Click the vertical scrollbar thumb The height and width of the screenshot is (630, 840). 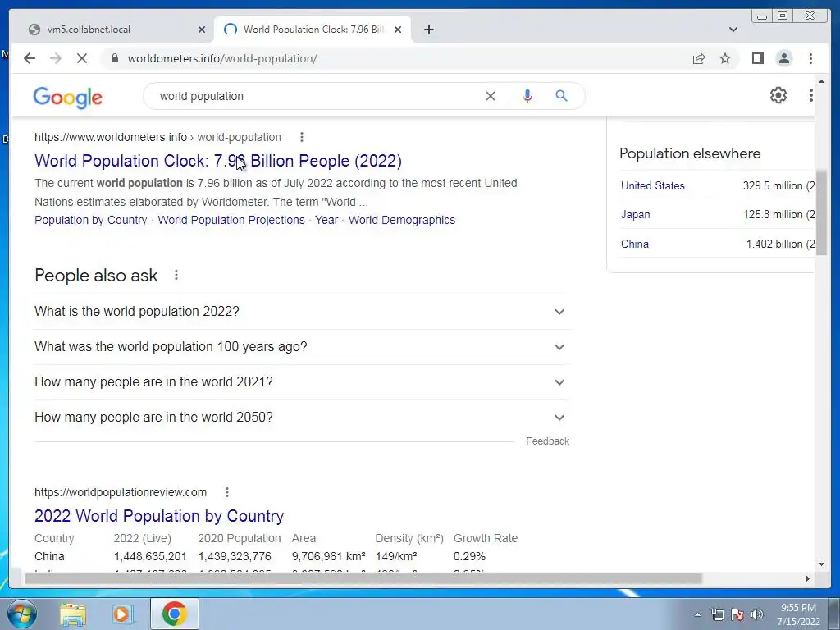tap(821, 212)
